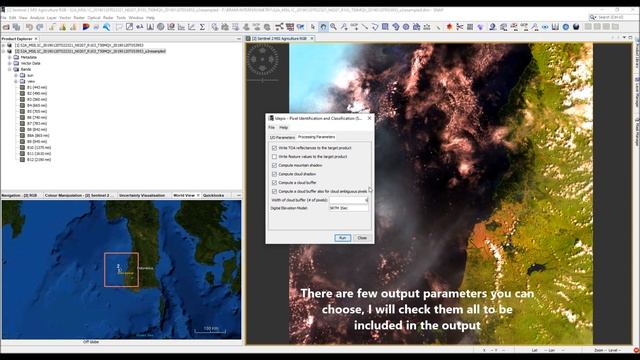The width and height of the screenshot is (640, 360).
Task: Select the Draw Rectangle tool
Action: [x=385, y=27]
